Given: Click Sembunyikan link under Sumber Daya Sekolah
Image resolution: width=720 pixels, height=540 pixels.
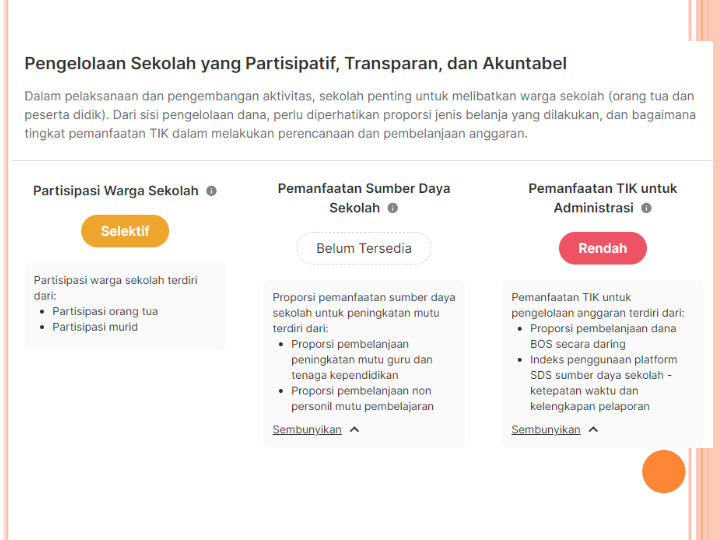Looking at the screenshot, I should [x=307, y=430].
